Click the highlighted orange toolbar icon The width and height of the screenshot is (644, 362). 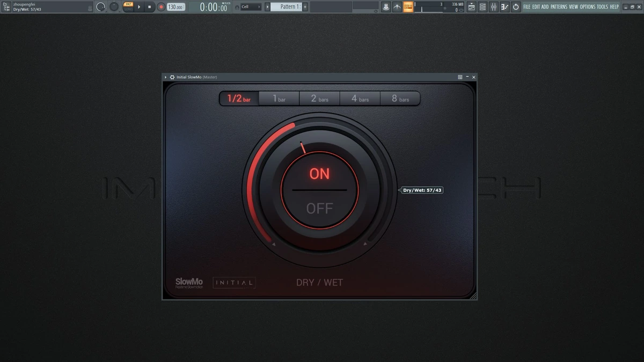click(408, 7)
